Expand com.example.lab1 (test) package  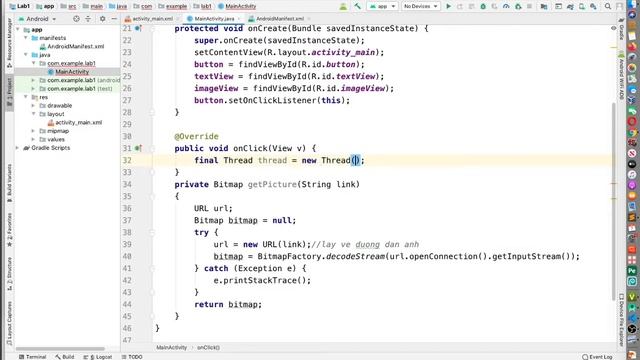(x=34, y=89)
